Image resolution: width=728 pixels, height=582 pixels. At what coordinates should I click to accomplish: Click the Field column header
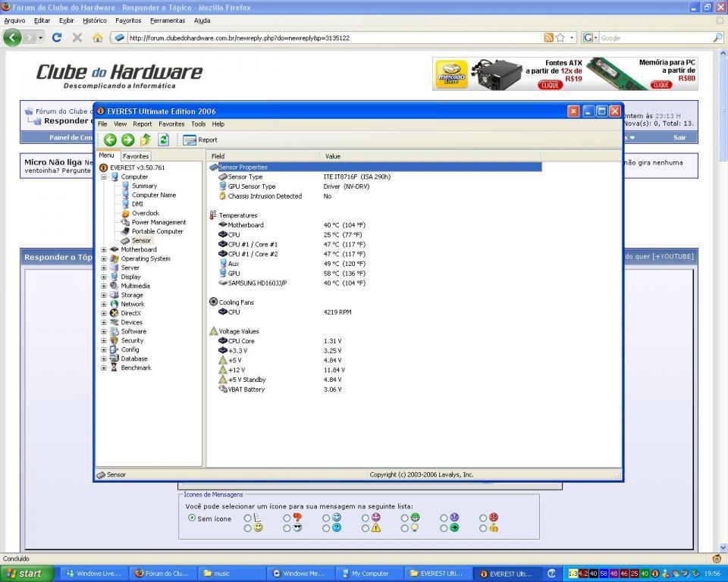click(263, 156)
